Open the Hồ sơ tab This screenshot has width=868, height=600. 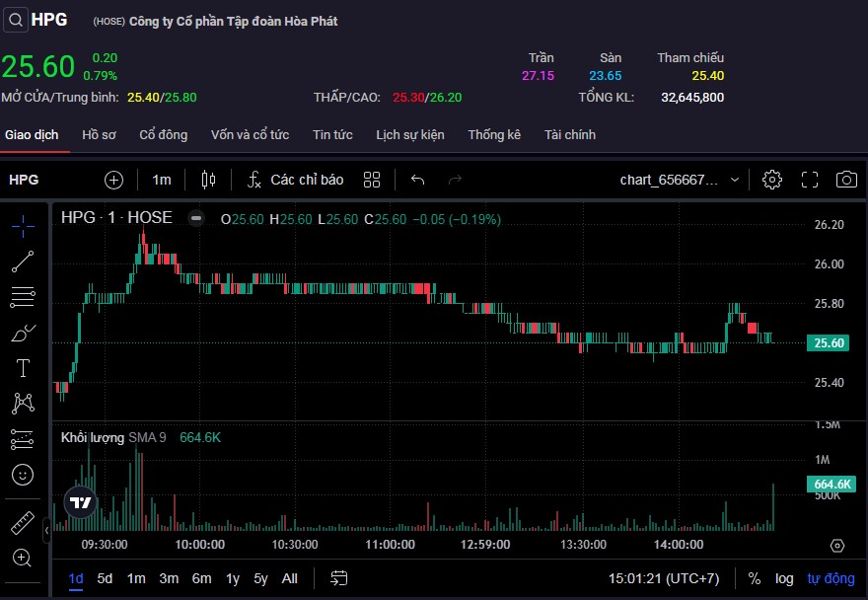[x=99, y=134]
